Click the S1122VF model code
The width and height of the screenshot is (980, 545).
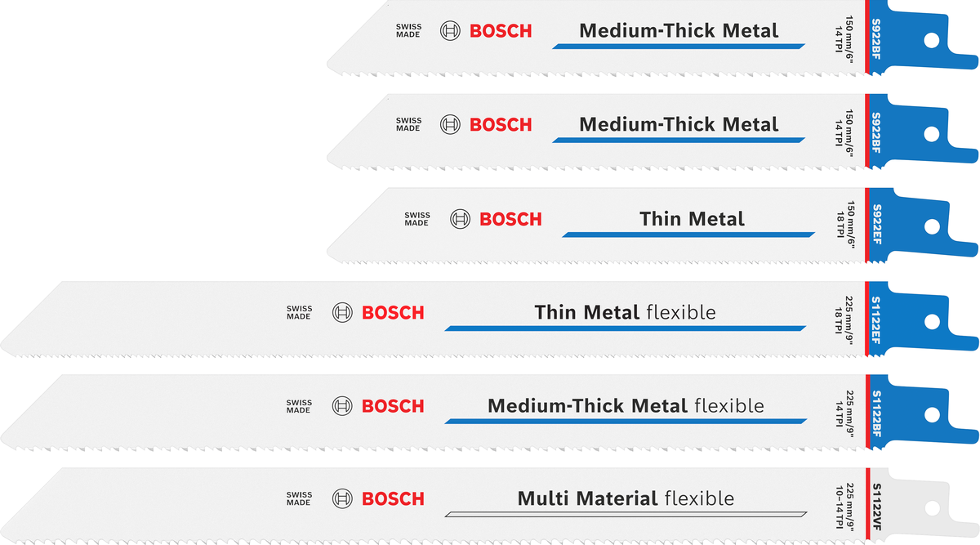coord(876,504)
